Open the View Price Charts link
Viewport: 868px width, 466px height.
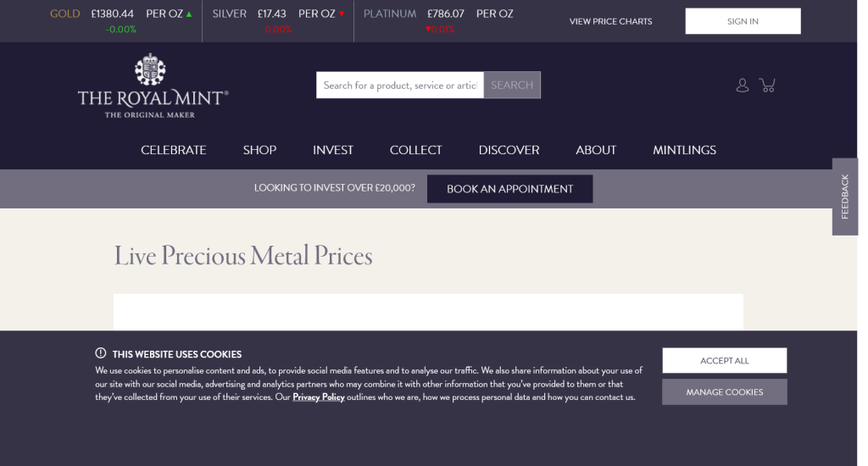[x=610, y=21]
